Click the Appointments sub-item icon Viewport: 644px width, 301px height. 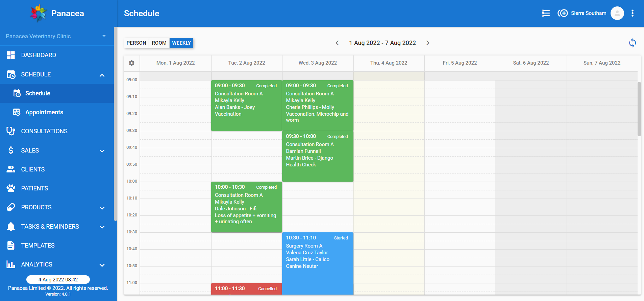(x=17, y=112)
